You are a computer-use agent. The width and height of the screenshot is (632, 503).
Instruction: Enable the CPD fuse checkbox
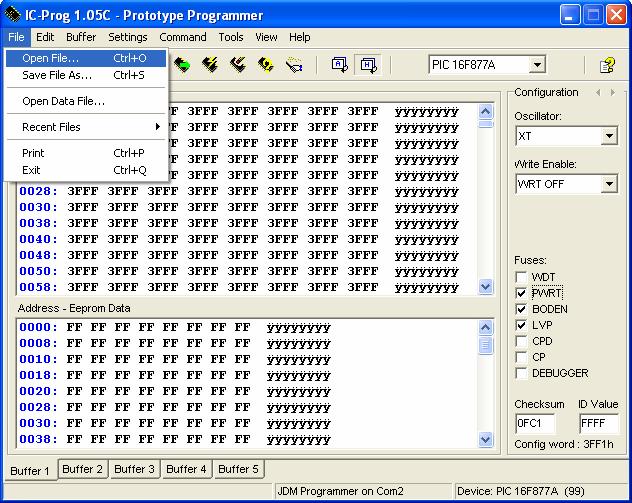(521, 341)
